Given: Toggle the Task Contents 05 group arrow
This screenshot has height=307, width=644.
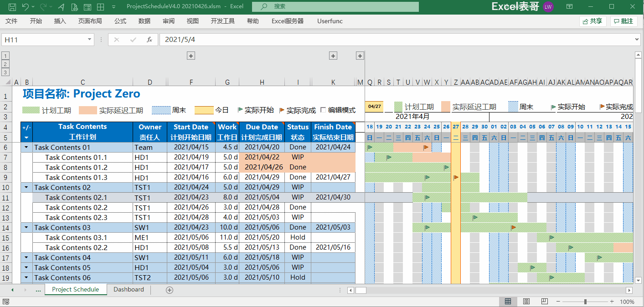Looking at the screenshot, I should [x=26, y=267].
